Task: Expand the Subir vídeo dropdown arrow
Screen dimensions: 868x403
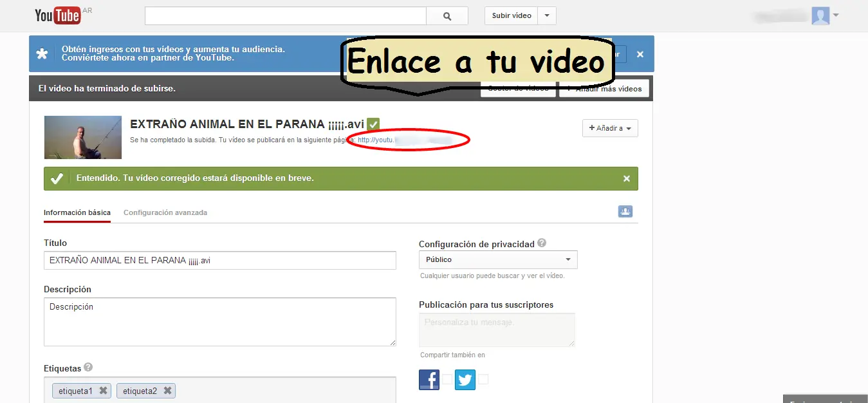Action: pos(547,16)
